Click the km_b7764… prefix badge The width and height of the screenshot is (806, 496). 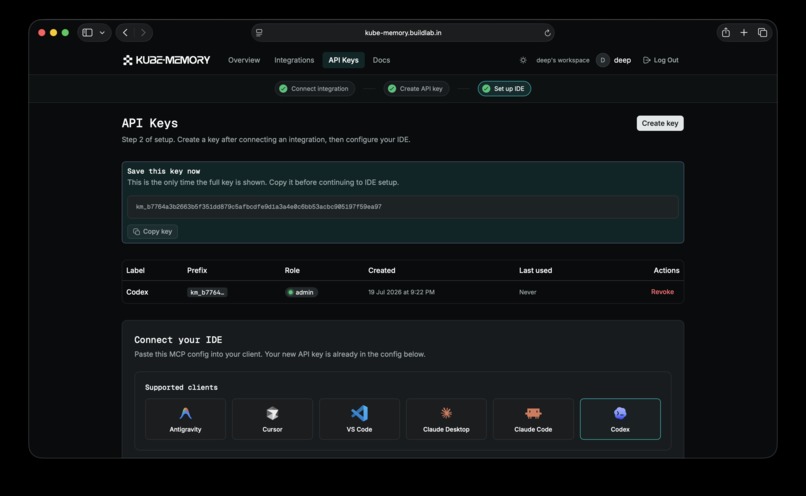(x=207, y=292)
